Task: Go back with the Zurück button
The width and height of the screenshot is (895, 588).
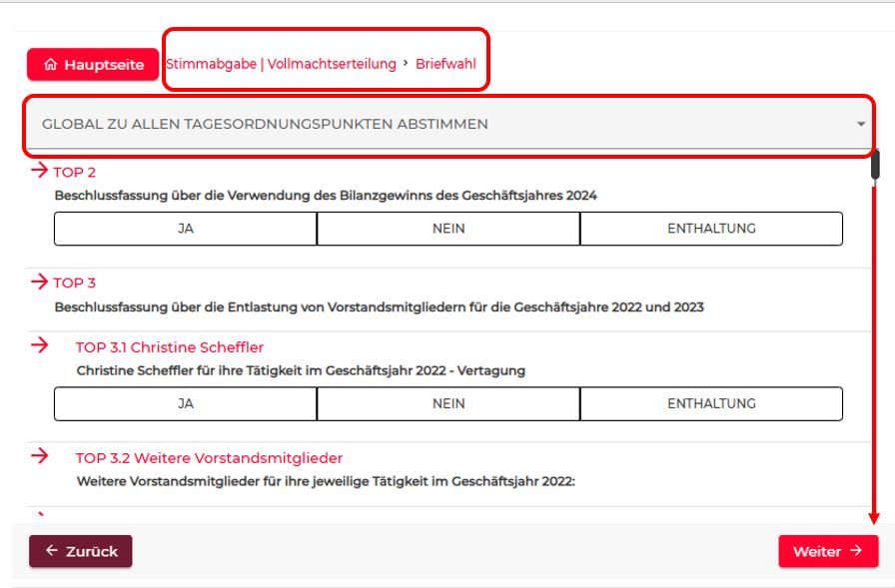Action: [81, 551]
